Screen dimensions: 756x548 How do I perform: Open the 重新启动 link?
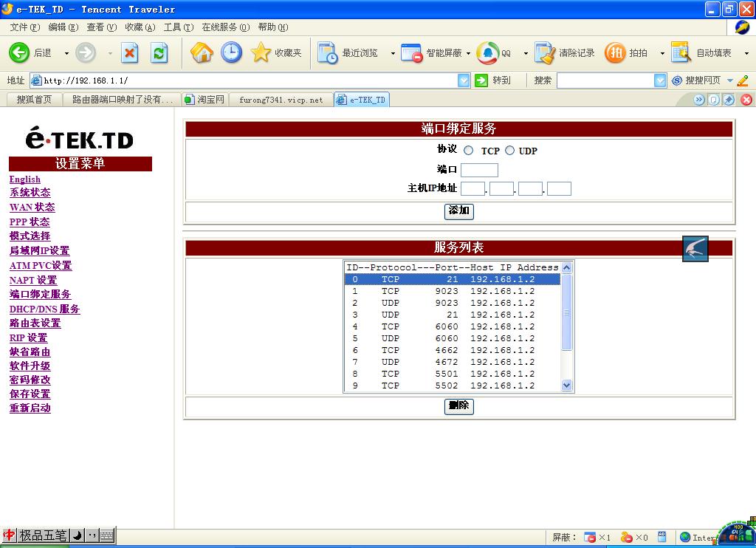30,408
